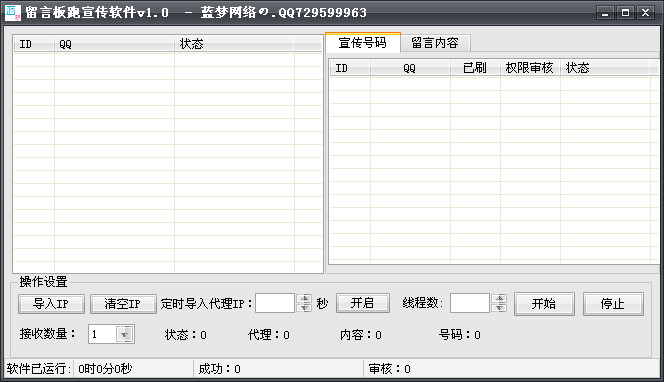
Task: Select the 宣传号码 tab
Action: coord(362,42)
